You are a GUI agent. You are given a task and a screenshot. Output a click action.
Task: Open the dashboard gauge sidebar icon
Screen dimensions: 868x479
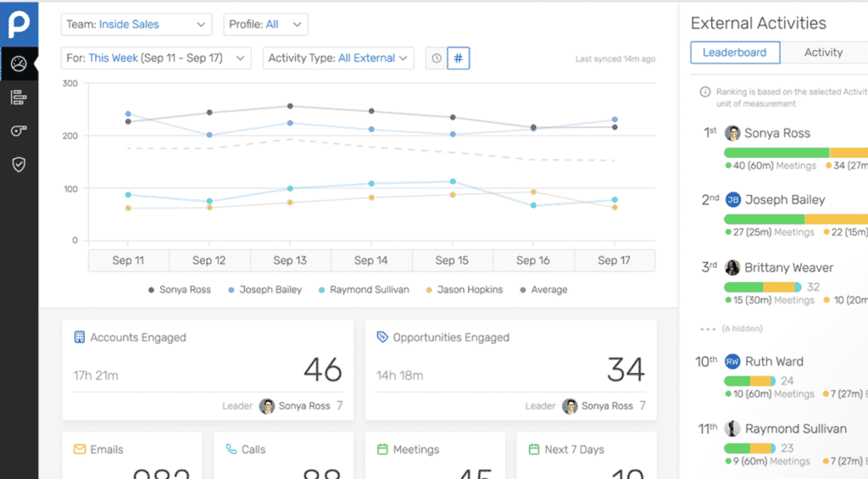coord(19,64)
